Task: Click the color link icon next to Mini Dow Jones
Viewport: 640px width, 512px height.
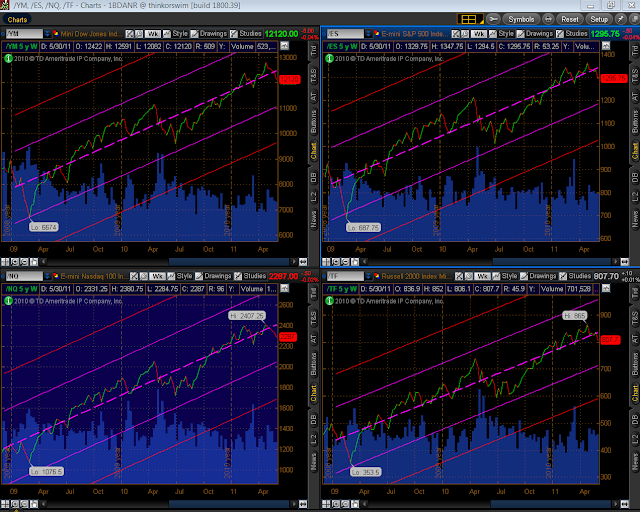Action: tap(56, 33)
